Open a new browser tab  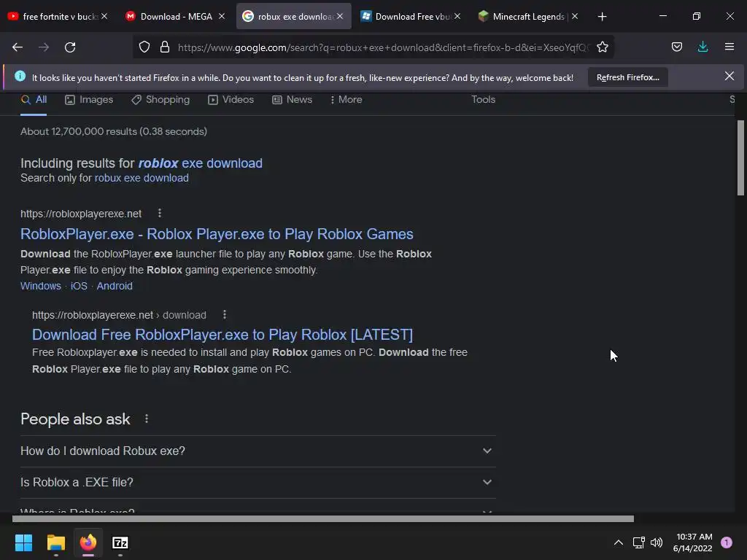tap(602, 17)
